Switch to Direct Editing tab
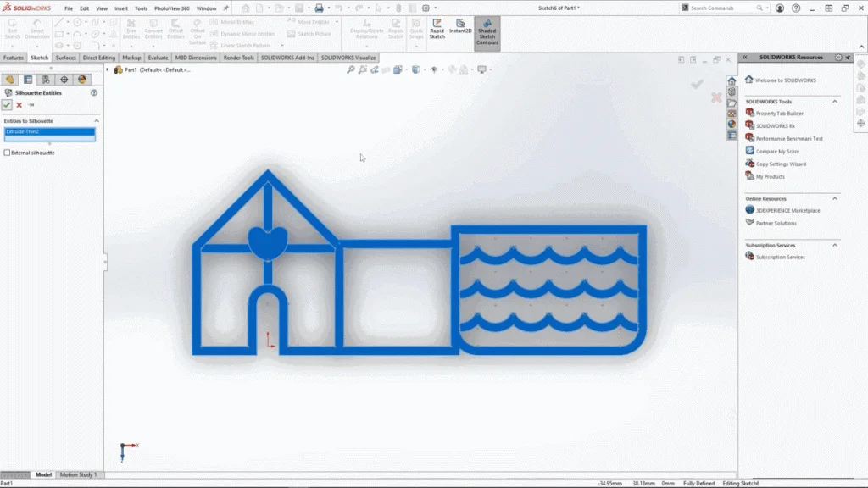This screenshot has width=868, height=488. tap(99, 58)
